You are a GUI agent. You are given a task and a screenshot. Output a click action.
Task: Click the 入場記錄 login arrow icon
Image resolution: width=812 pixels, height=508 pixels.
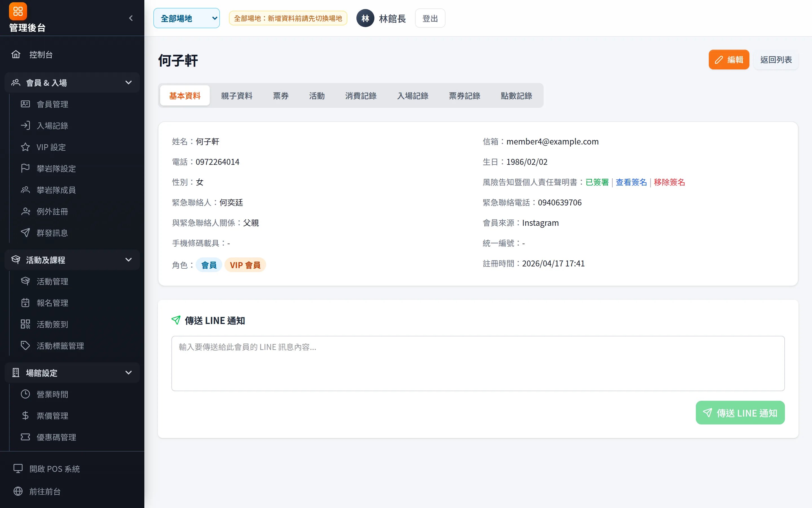tap(25, 126)
